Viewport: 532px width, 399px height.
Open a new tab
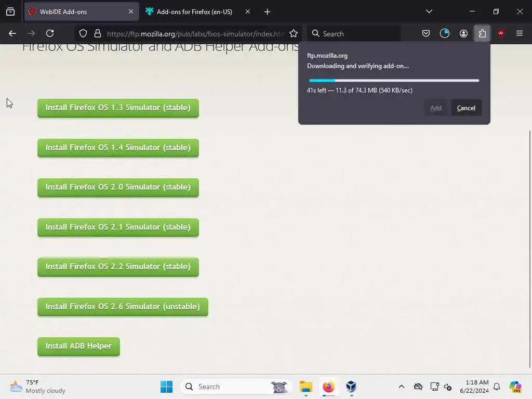(267, 12)
